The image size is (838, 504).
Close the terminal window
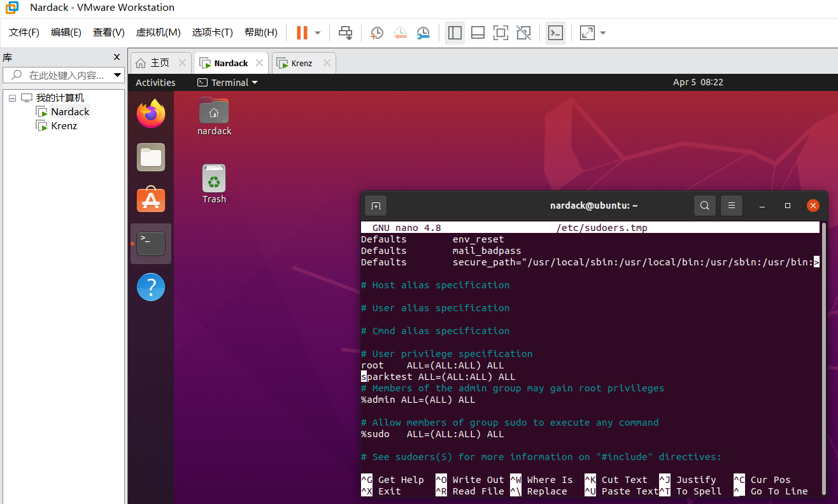pyautogui.click(x=813, y=206)
